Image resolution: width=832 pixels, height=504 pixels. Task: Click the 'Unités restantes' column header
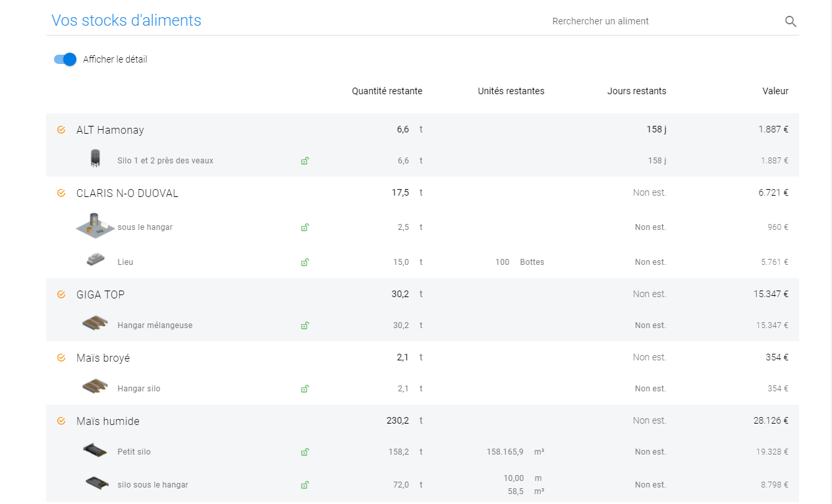[511, 92]
